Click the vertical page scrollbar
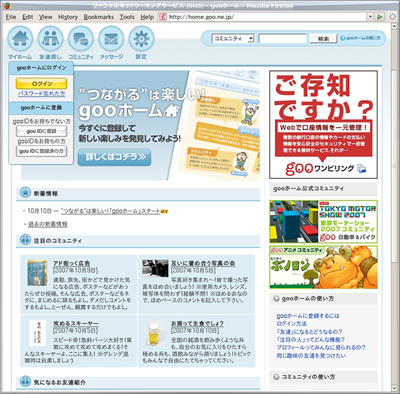Image resolution: width=400 pixels, height=394 pixels. [394, 207]
